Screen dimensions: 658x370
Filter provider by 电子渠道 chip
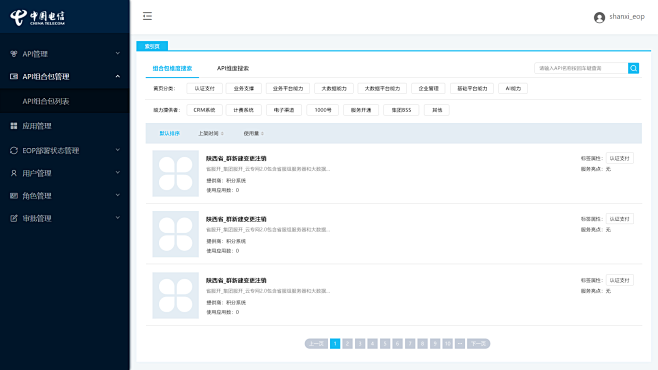click(x=284, y=110)
